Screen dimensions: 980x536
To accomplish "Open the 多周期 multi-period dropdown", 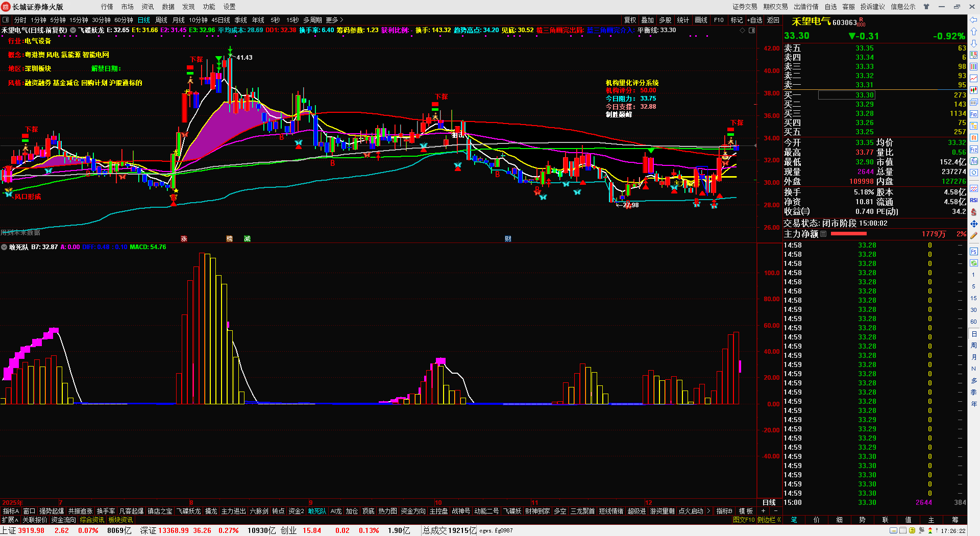I will (x=312, y=20).
